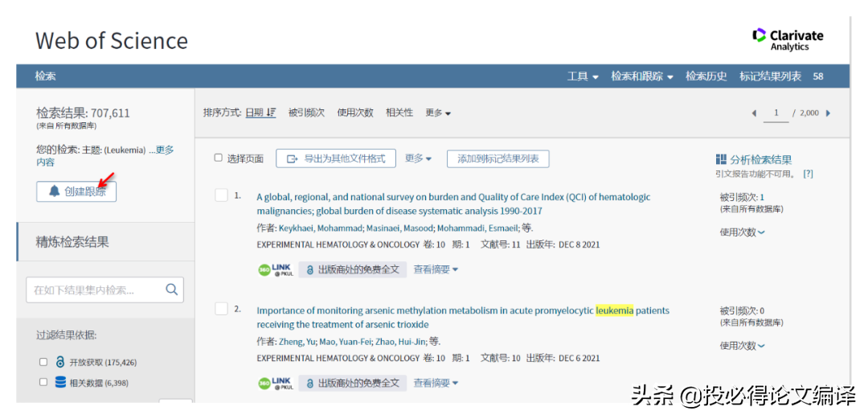Click 添加到标记结果列表 button
Image resolution: width=868 pixels, height=419 pixels.
click(x=497, y=158)
